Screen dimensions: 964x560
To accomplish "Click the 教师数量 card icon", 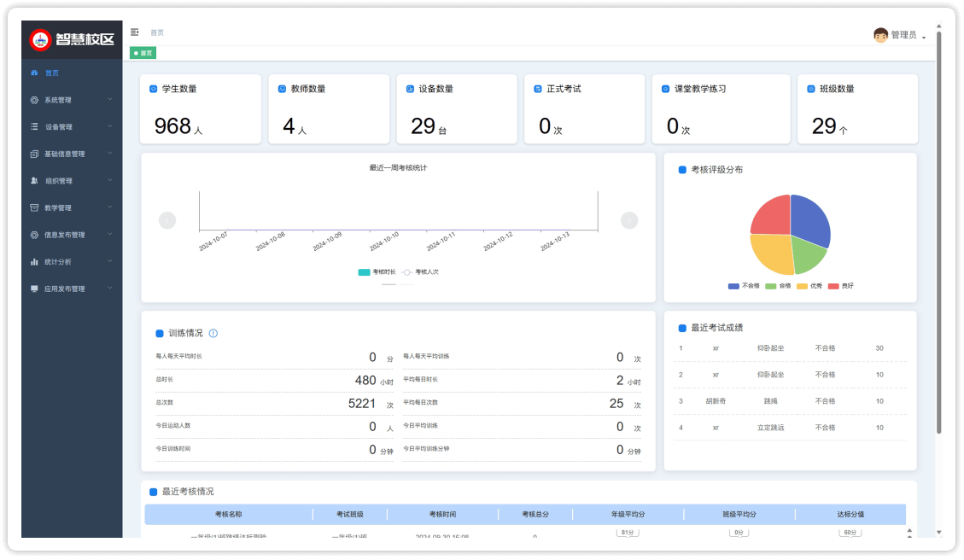I will tap(282, 89).
